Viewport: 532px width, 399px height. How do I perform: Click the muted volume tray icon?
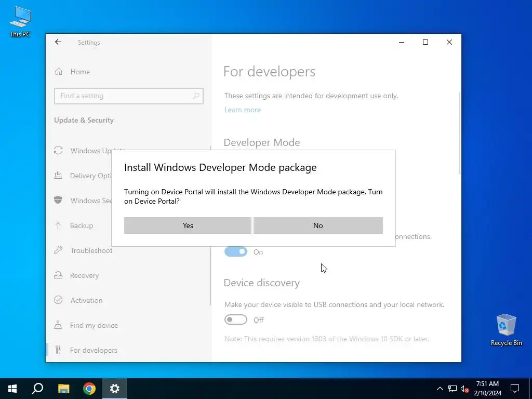point(465,389)
